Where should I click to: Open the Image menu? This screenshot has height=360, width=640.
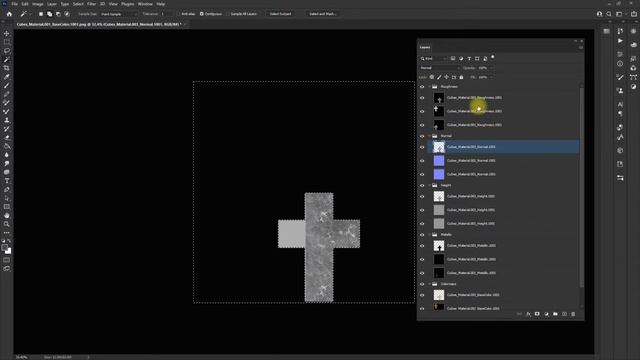click(38, 4)
